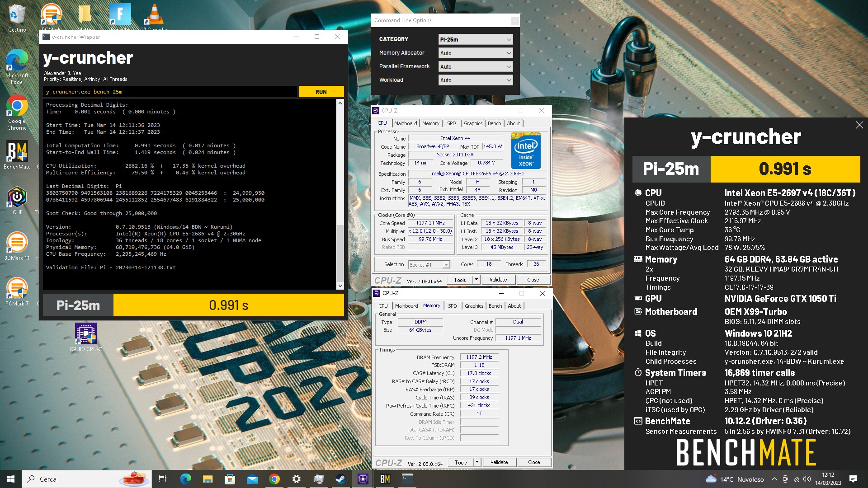This screenshot has height=488, width=868.
Task: Select Memory tab in top CPU-Z
Action: 430,123
